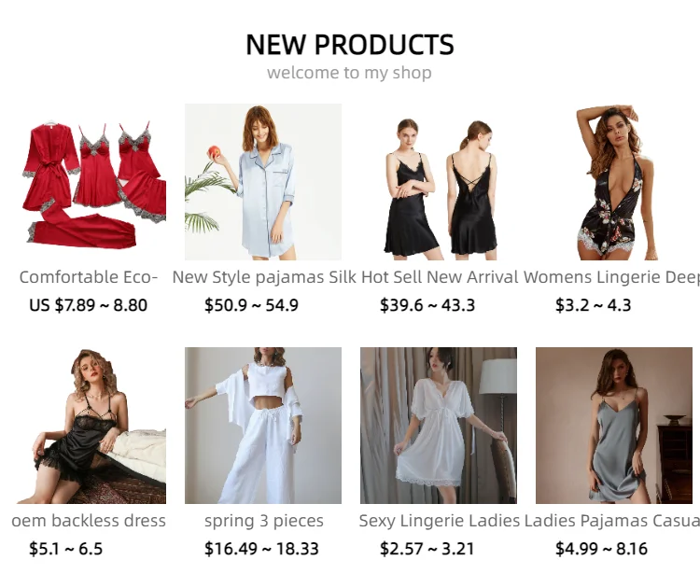Click 'Womens Lingerie Deep' product title
This screenshot has width=700, height=588.
(x=612, y=277)
